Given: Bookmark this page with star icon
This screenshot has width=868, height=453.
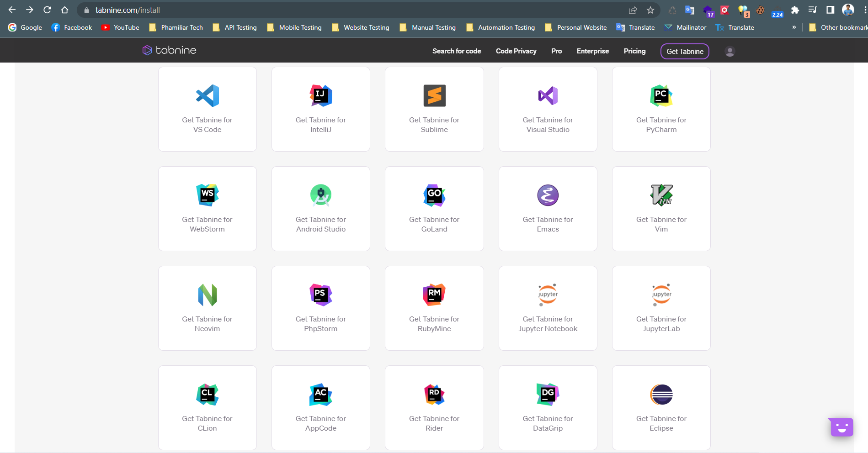Looking at the screenshot, I should [x=650, y=10].
